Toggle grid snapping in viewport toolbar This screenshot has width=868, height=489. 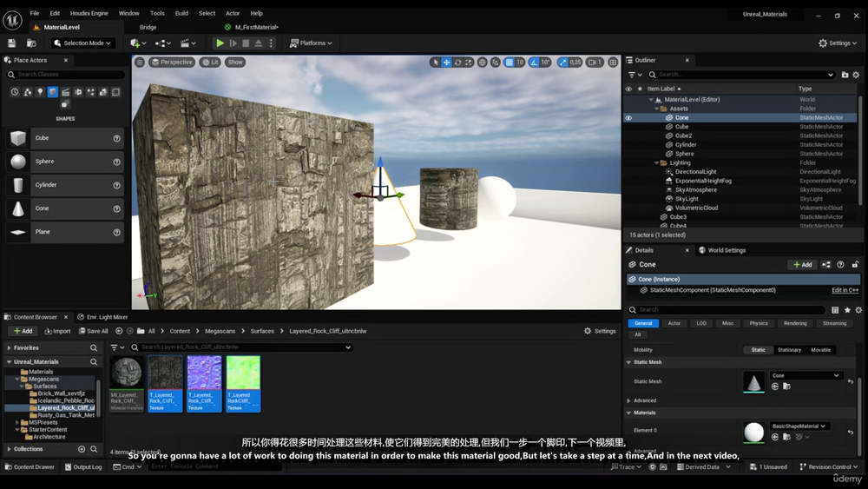coord(510,62)
